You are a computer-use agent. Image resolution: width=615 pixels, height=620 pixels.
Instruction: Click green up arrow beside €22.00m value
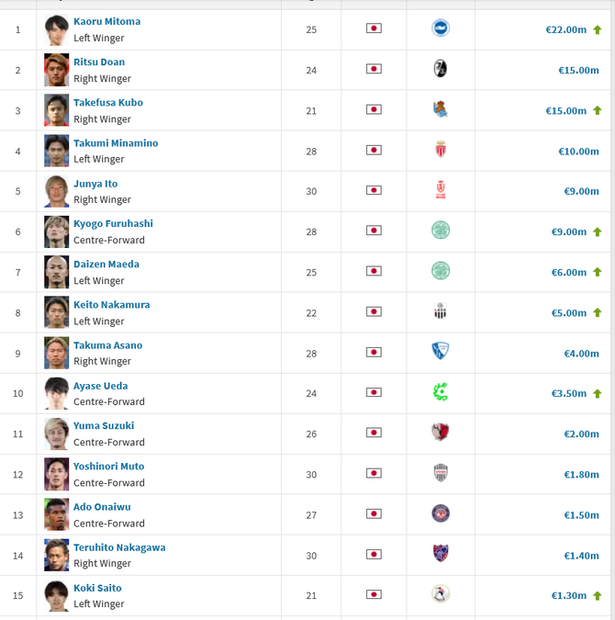(x=597, y=30)
